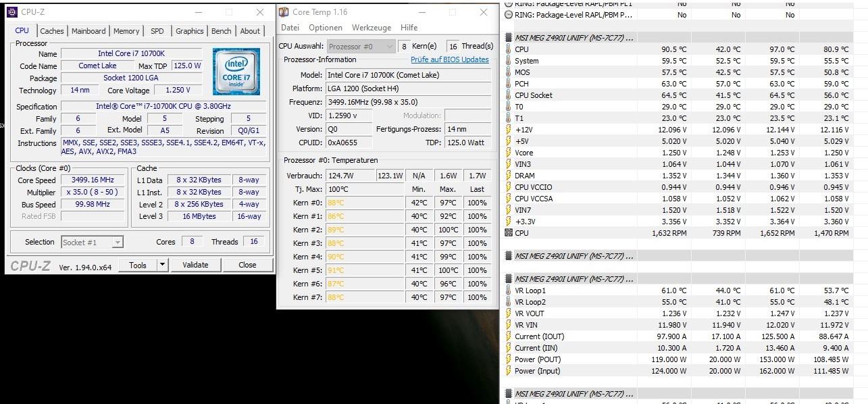Open the Werkzeuge menu in Core Temp
This screenshot has width=868, height=404.
pyautogui.click(x=372, y=28)
